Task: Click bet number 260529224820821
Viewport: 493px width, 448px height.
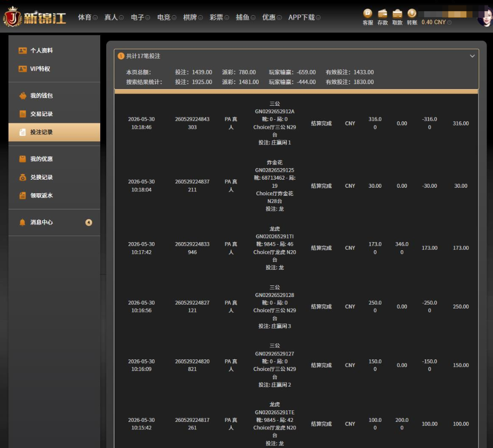Action: click(x=192, y=365)
